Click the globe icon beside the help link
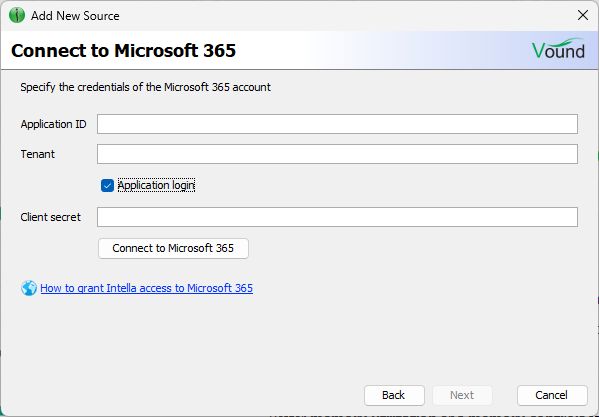The width and height of the screenshot is (599, 417). 29,288
